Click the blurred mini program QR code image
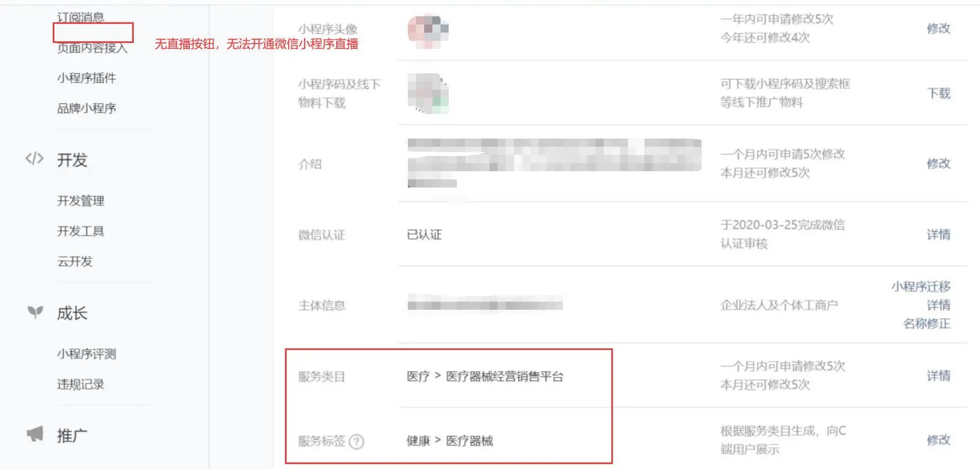Screen dimensions: 980x469 click(x=428, y=93)
